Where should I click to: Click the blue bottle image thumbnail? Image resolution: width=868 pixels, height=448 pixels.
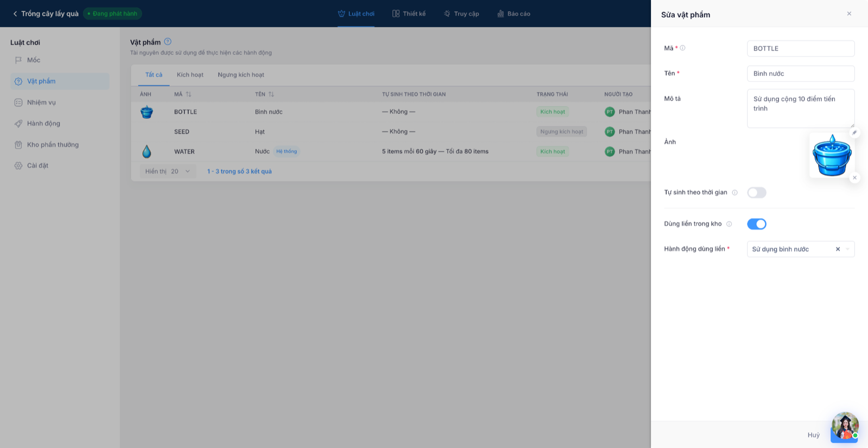832,155
